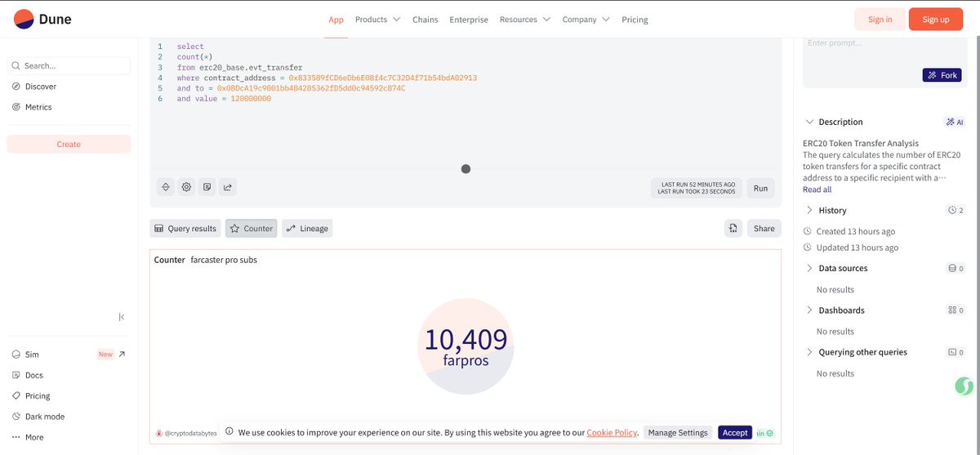Click the sidebar Search field
This screenshot has width=980, height=455.
69,65
